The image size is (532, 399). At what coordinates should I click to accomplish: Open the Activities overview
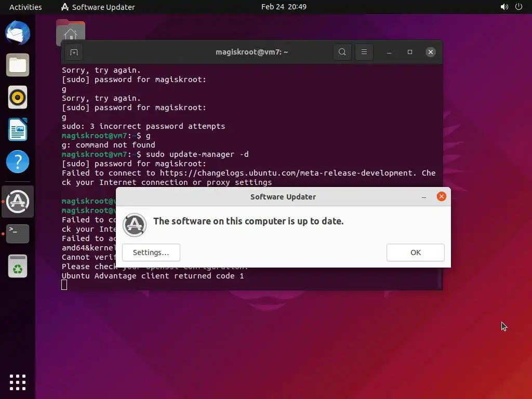point(25,7)
